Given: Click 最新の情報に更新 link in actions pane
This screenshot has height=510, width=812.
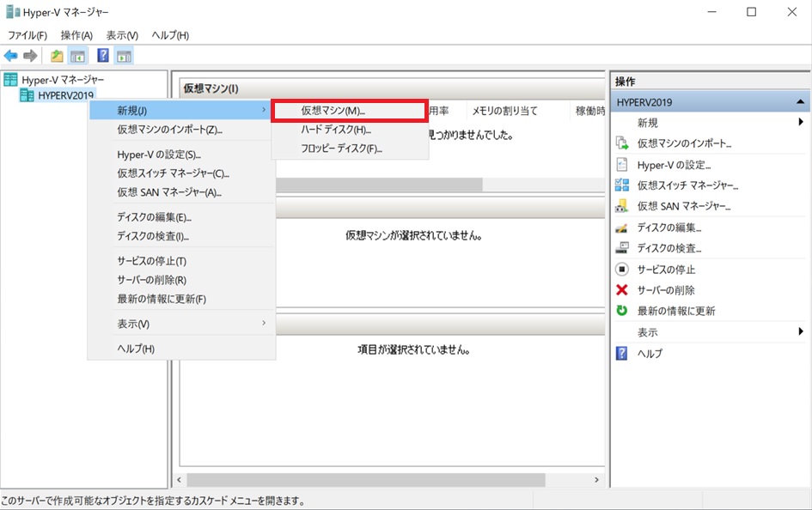Looking at the screenshot, I should tap(675, 311).
